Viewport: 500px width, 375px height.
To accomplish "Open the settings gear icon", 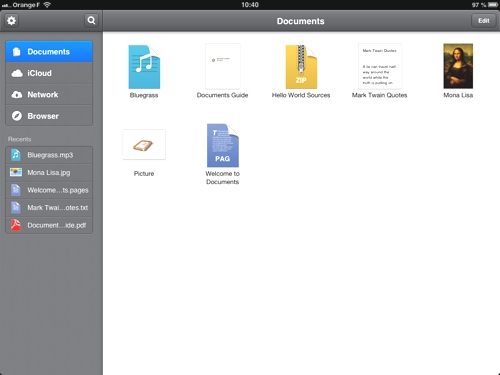I will pos(11,21).
